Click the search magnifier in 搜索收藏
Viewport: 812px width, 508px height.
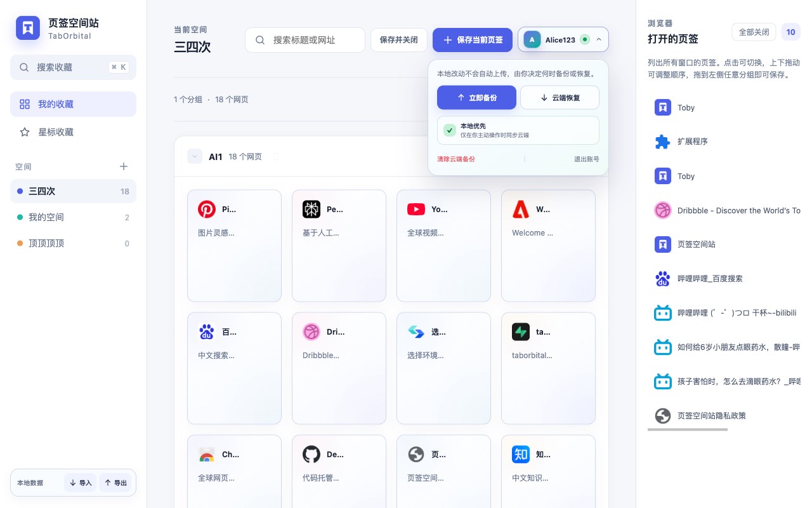tap(24, 67)
